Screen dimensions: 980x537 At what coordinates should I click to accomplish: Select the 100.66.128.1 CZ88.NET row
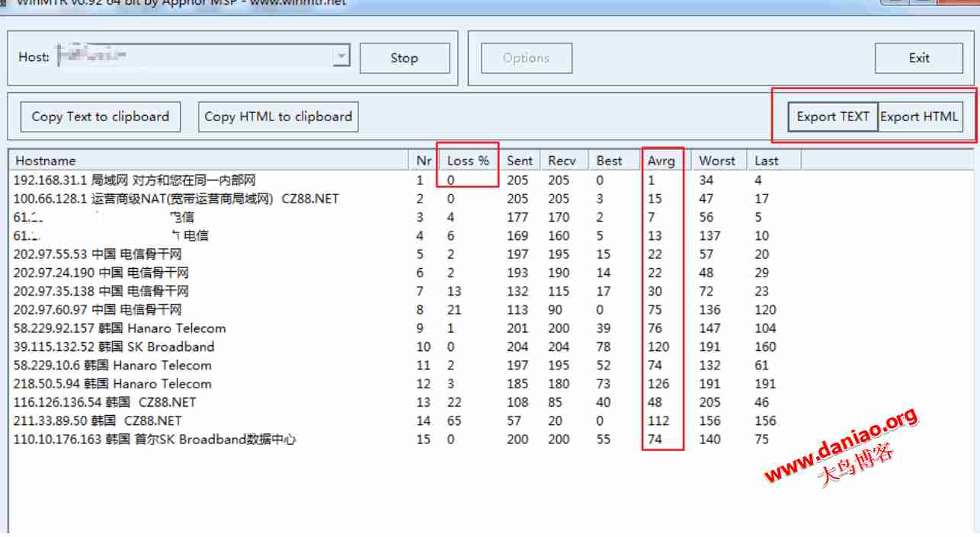point(404,199)
